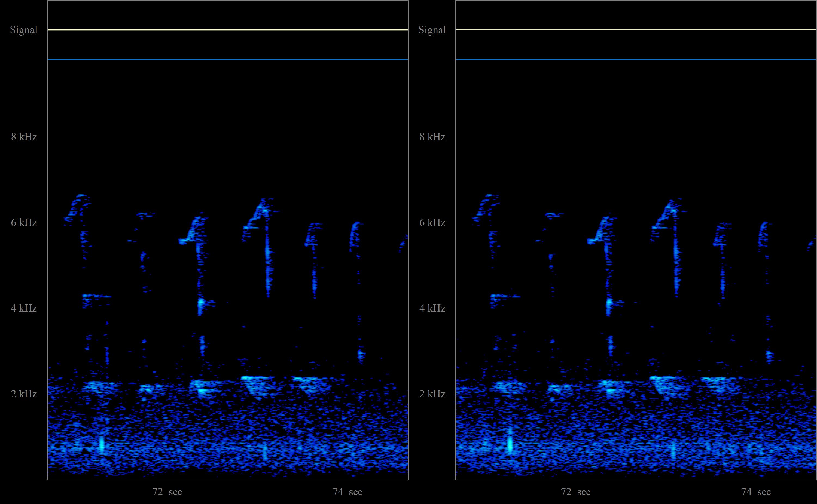Click the "72 sec" label under the left spectrogram
Image resolution: width=817 pixels, height=504 pixels.
click(x=167, y=492)
